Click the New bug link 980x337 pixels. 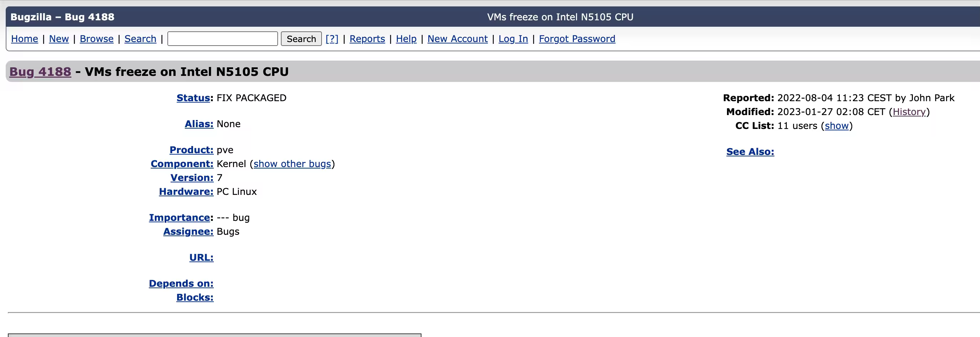click(x=59, y=39)
